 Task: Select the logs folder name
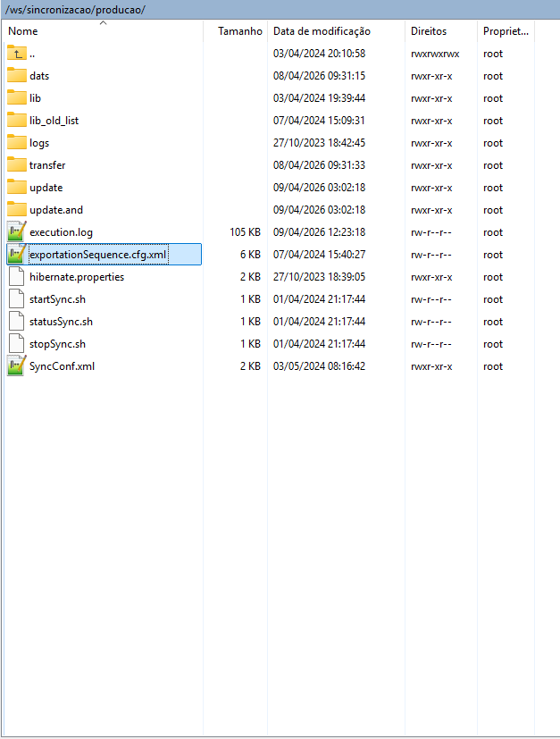click(x=39, y=143)
